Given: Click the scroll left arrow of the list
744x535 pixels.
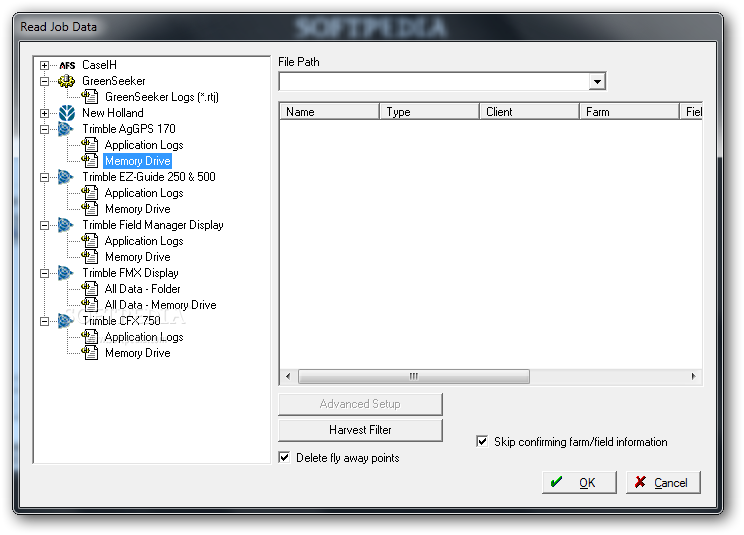Looking at the screenshot, I should click(288, 377).
